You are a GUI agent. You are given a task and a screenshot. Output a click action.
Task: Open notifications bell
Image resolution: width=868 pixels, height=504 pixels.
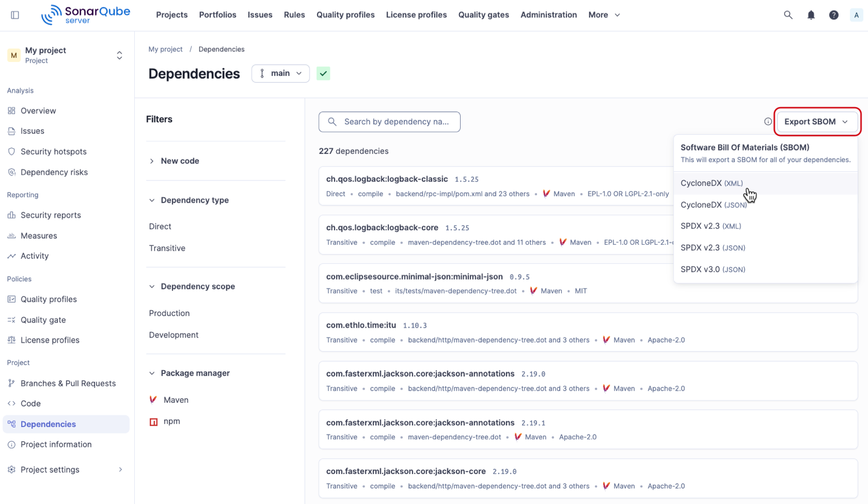click(811, 15)
